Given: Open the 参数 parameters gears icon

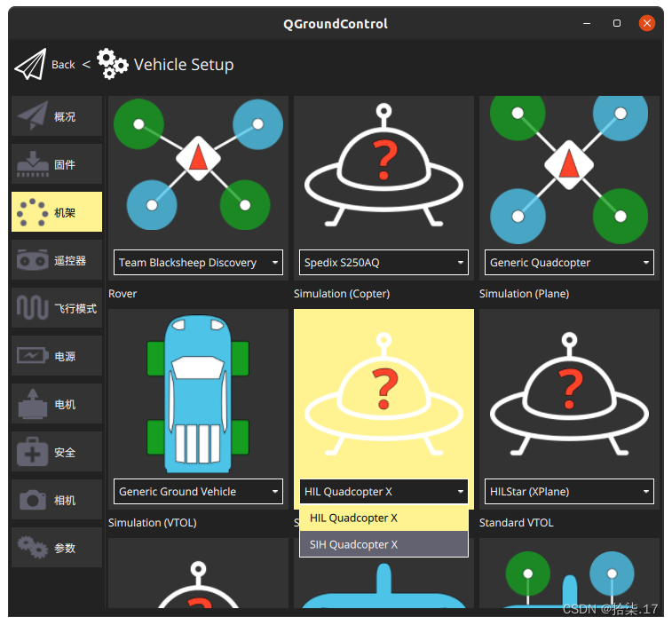Looking at the screenshot, I should pos(33,548).
